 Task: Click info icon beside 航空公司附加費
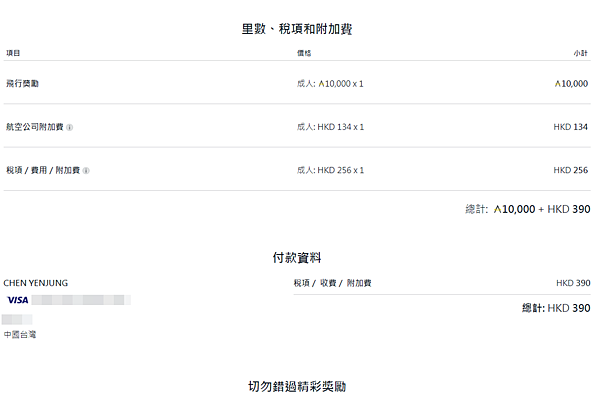click(70, 127)
